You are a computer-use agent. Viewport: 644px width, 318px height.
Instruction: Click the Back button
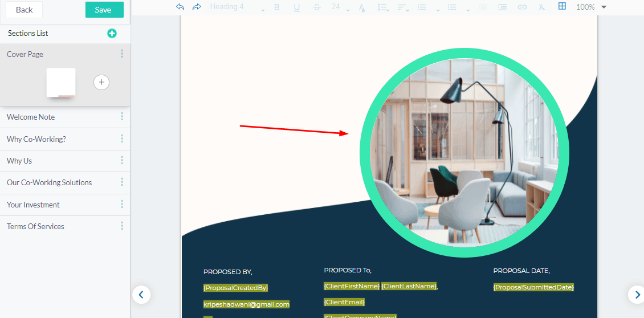[x=25, y=10]
